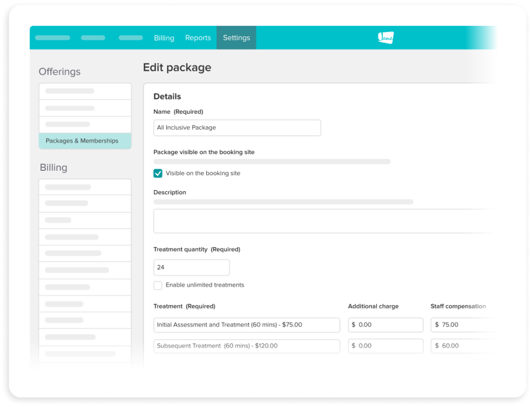Select Packages & Memberships in the Offerings sidebar
This screenshot has width=532, height=407.
85,141
